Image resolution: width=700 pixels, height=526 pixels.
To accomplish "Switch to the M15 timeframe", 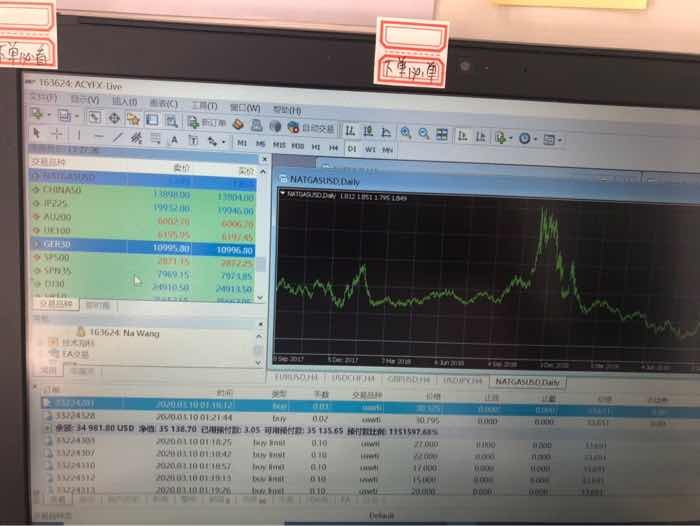I will click(x=279, y=145).
